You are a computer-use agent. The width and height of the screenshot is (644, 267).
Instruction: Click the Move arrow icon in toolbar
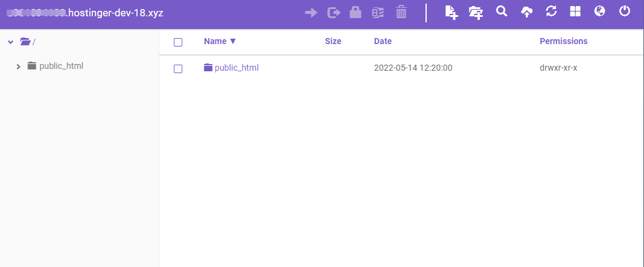click(x=311, y=13)
